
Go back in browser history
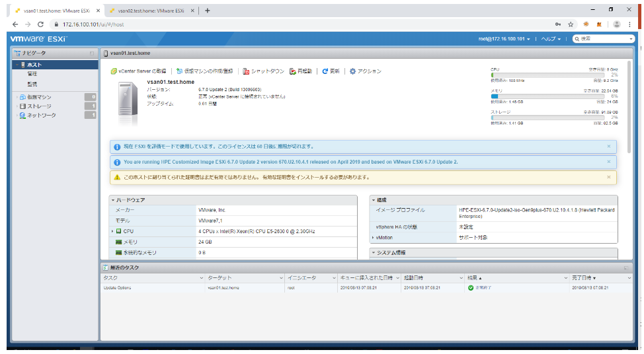15,24
